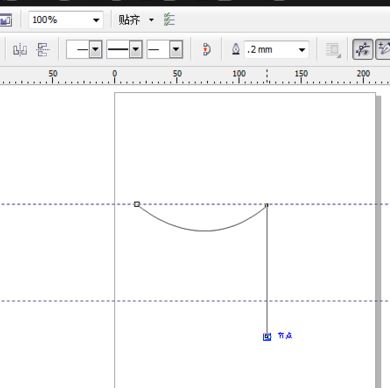Click the curved arc segment
The image size is (390, 388).
click(x=204, y=230)
